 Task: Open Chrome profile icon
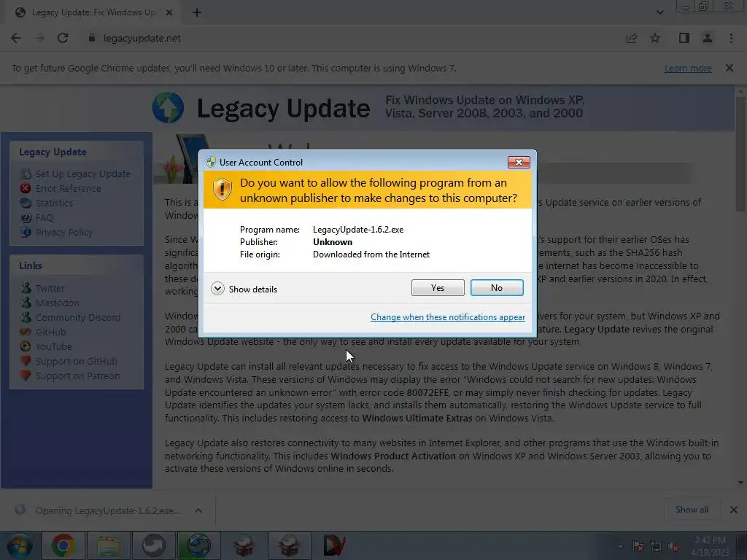(x=708, y=38)
